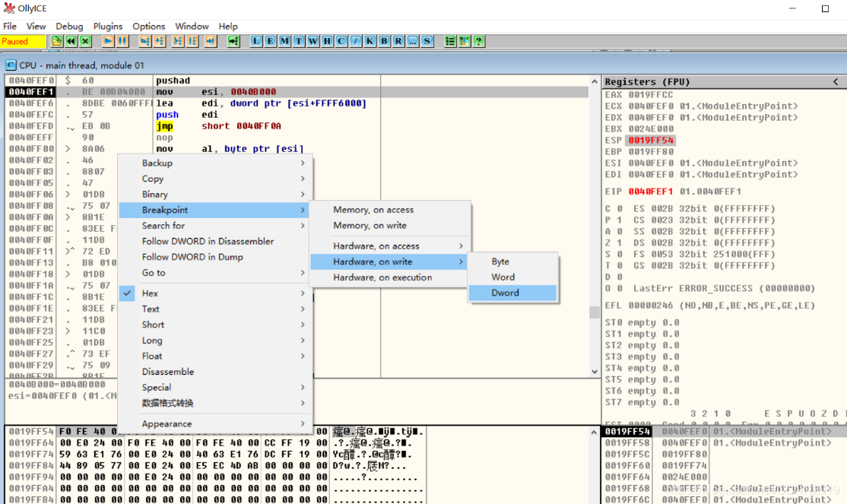Open Call stack with K button
Screen dimensions: 847x504
(x=370, y=41)
